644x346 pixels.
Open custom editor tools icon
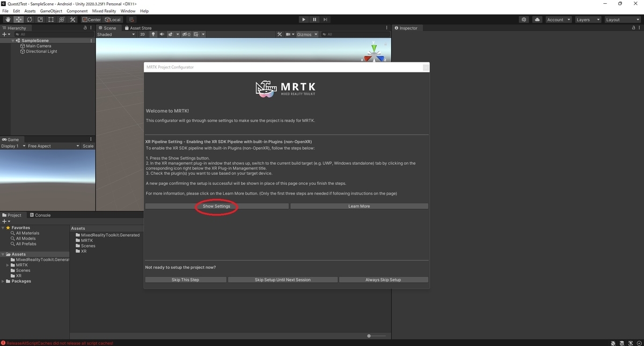(72, 19)
